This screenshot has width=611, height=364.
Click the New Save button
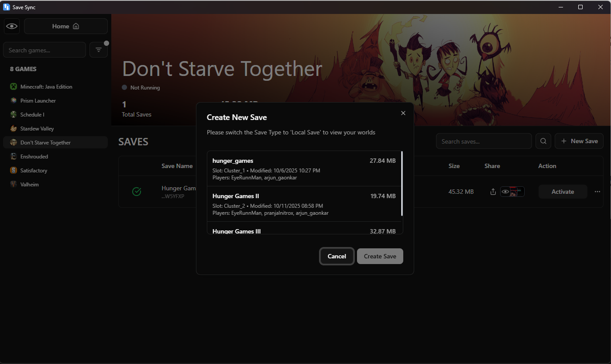pyautogui.click(x=579, y=141)
